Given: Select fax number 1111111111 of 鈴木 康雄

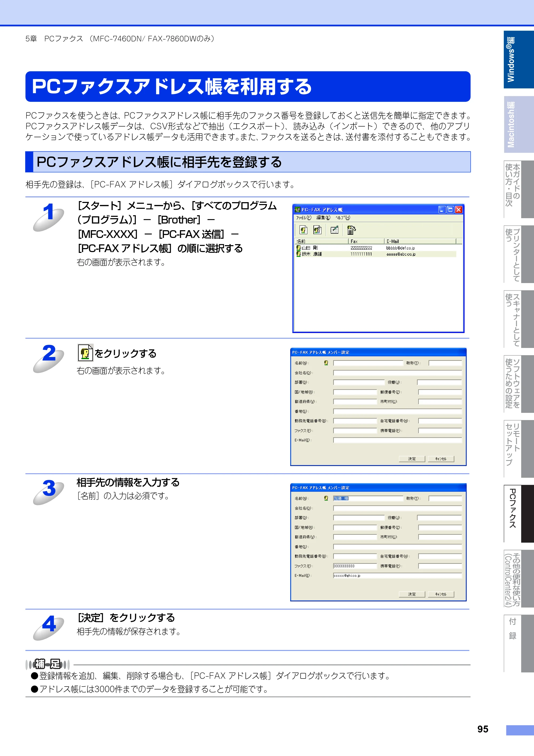Looking at the screenshot, I should (x=361, y=254).
